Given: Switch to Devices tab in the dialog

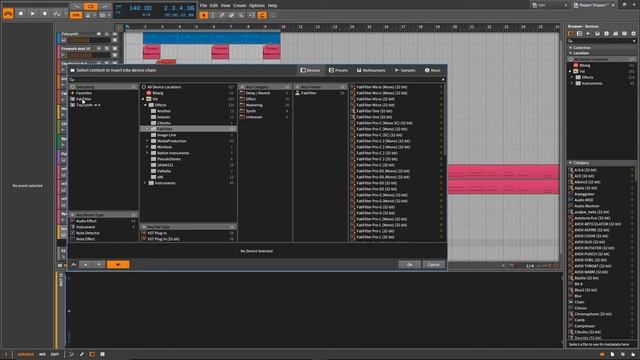Looking at the screenshot, I should point(311,70).
